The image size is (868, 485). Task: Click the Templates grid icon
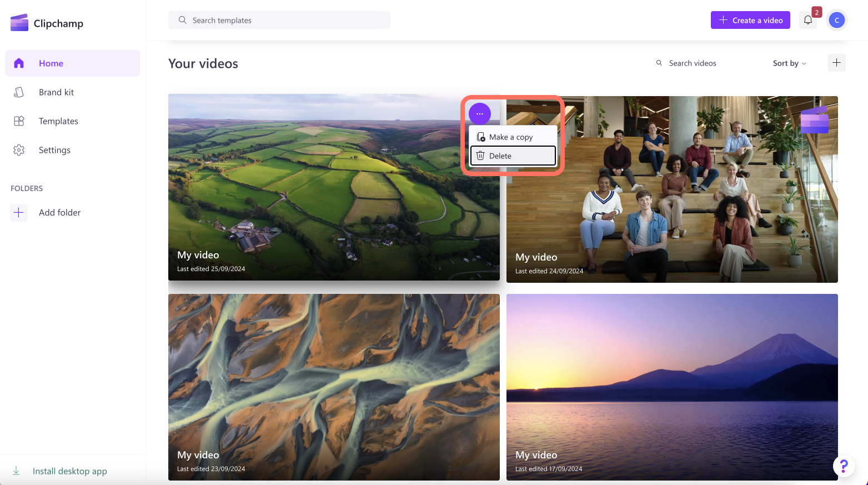(19, 121)
